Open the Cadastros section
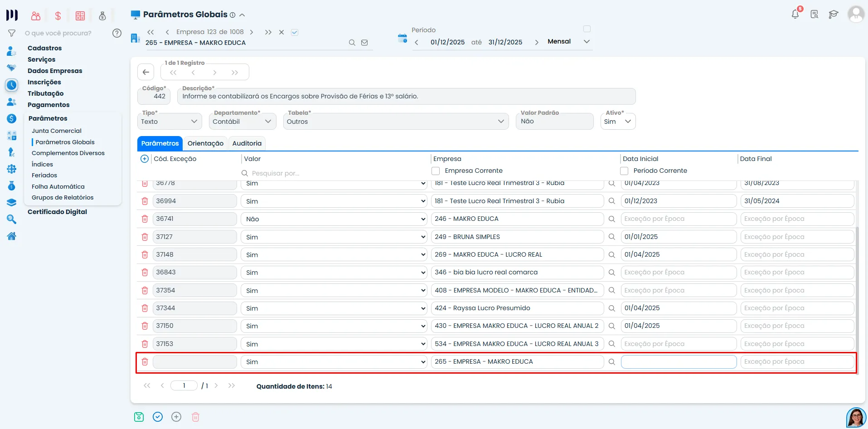This screenshot has width=868, height=429. (x=44, y=48)
